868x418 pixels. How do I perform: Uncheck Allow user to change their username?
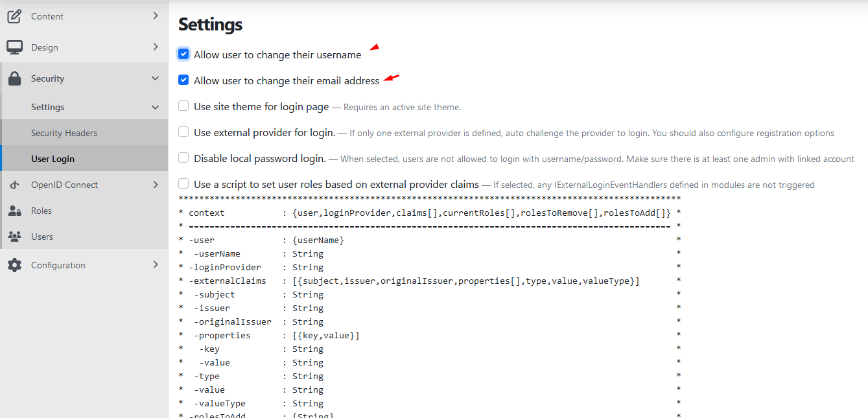click(183, 54)
